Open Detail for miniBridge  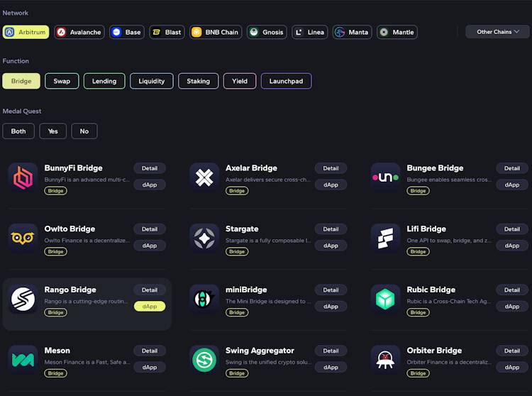click(x=331, y=290)
